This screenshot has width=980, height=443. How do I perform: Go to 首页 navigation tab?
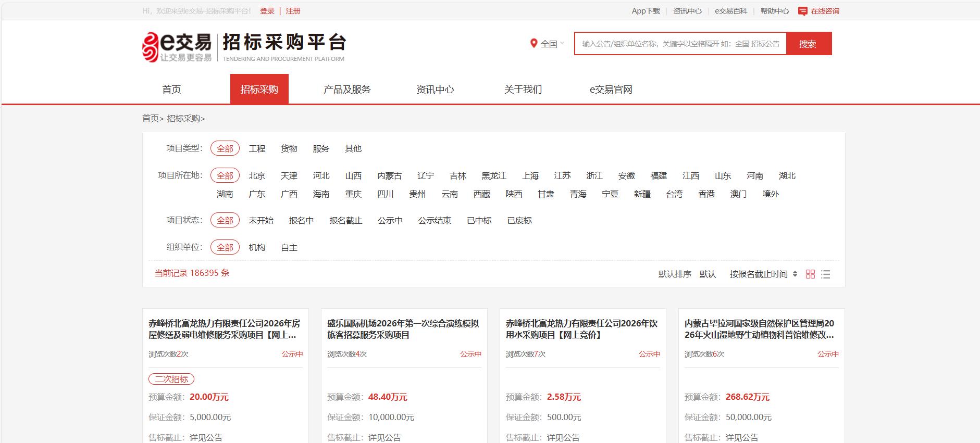click(x=171, y=90)
